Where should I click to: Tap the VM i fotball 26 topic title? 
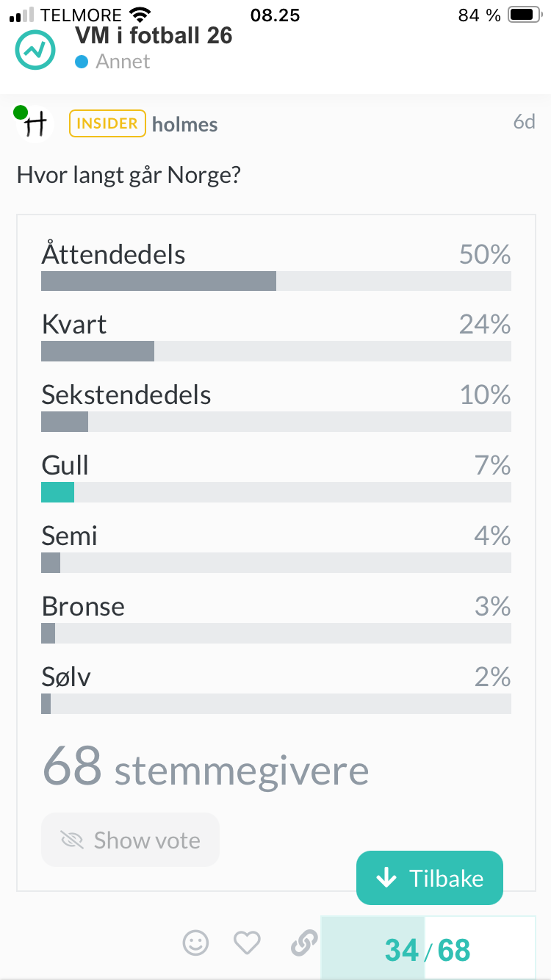click(154, 35)
